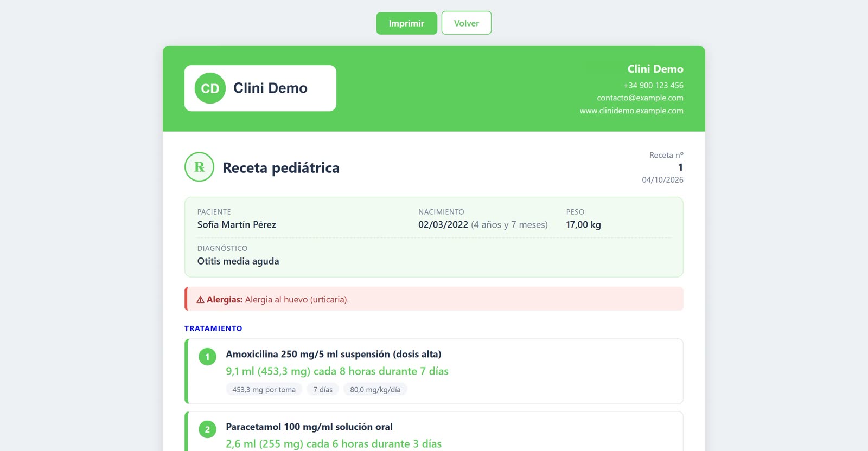Click the Rx prescription symbol icon
Image resolution: width=868 pixels, height=451 pixels.
coord(199,167)
